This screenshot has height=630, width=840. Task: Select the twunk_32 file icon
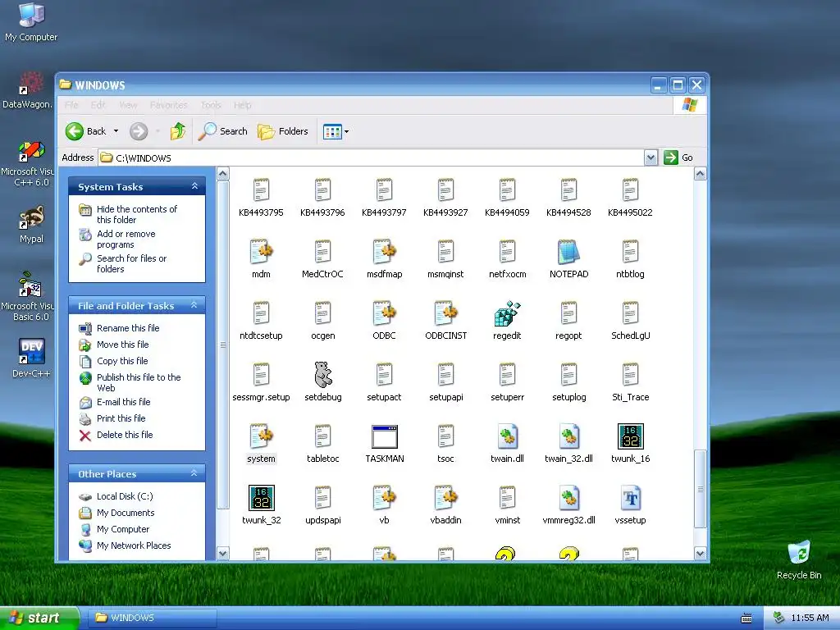click(x=262, y=499)
